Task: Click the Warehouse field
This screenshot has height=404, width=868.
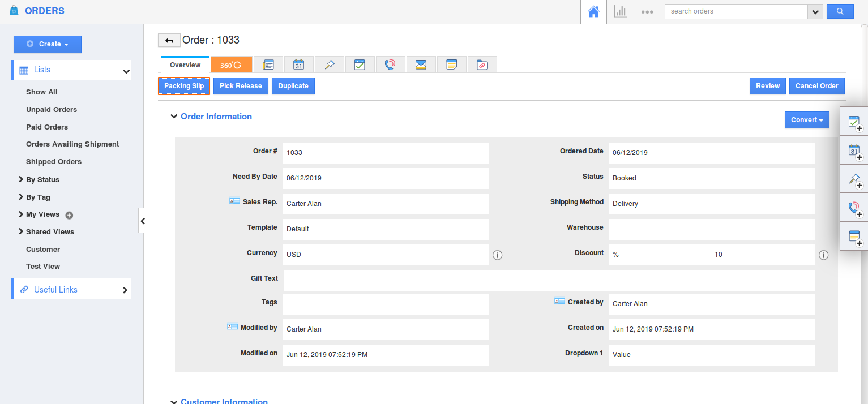Action: (x=712, y=229)
